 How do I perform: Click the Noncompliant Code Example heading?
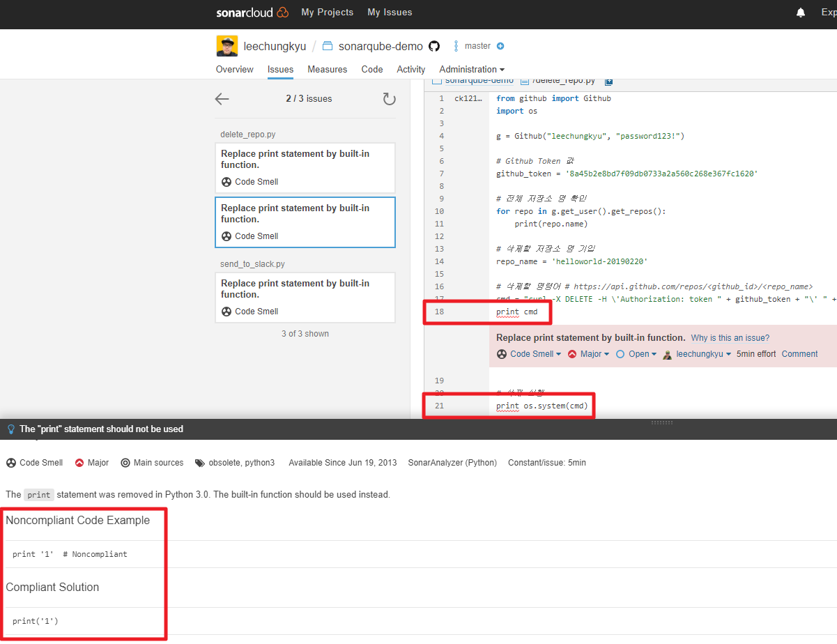pyautogui.click(x=77, y=521)
